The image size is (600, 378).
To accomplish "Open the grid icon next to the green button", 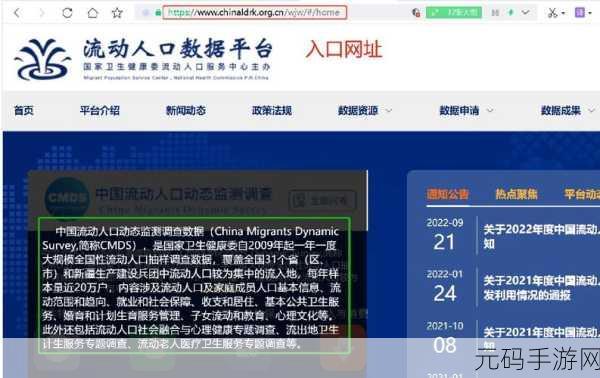I will click(x=495, y=13).
